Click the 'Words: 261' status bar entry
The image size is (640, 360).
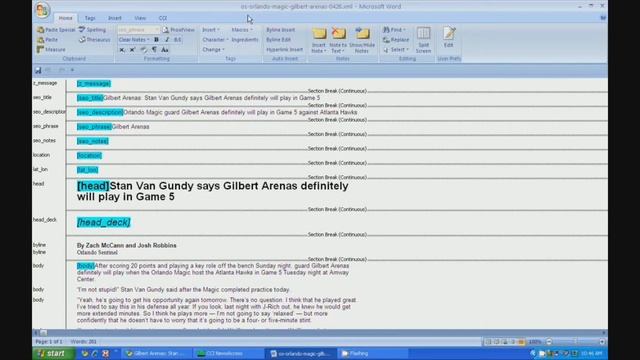(x=84, y=342)
